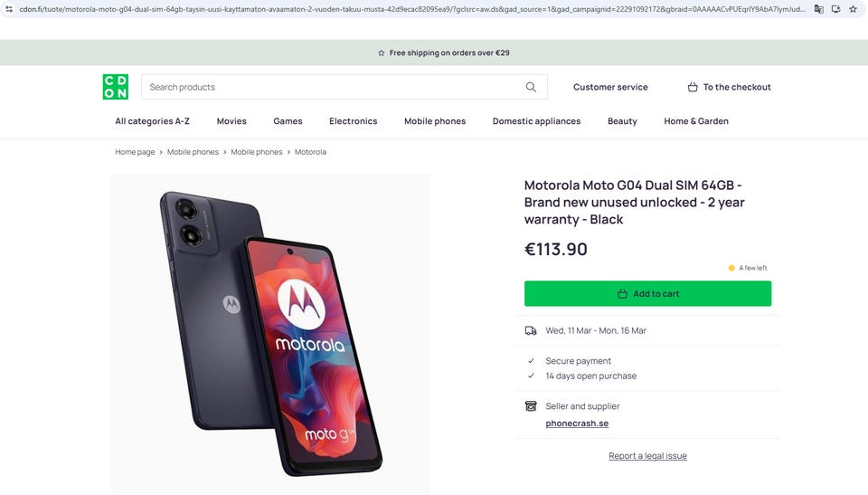Click Report a legal issue link
The image size is (868, 495).
click(x=647, y=456)
